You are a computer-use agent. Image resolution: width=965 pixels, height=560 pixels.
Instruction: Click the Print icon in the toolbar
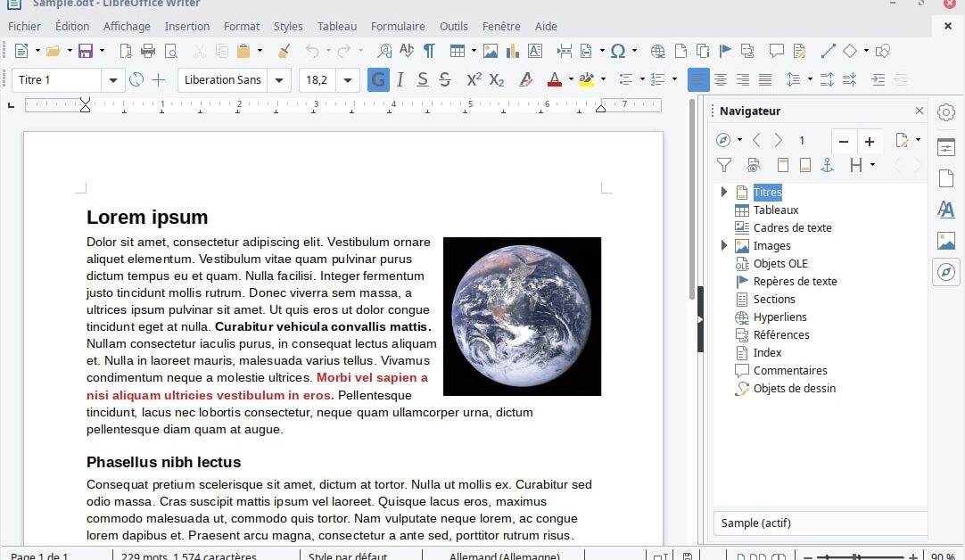tap(147, 51)
